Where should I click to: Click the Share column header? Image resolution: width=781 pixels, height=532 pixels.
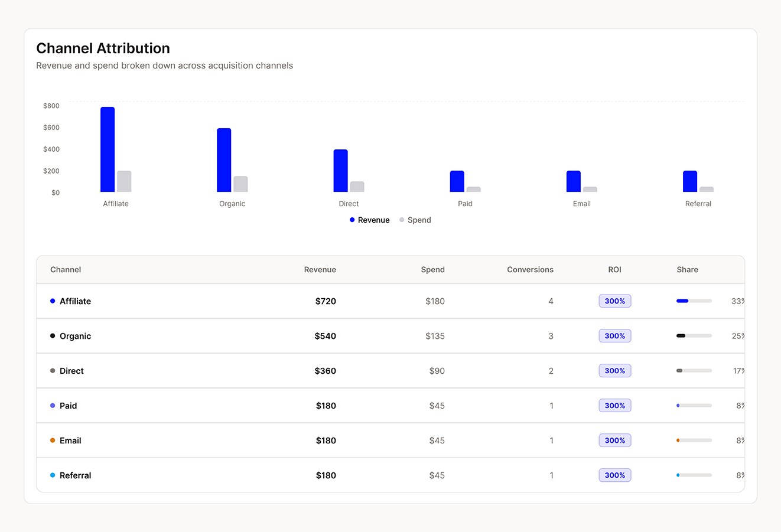click(688, 269)
